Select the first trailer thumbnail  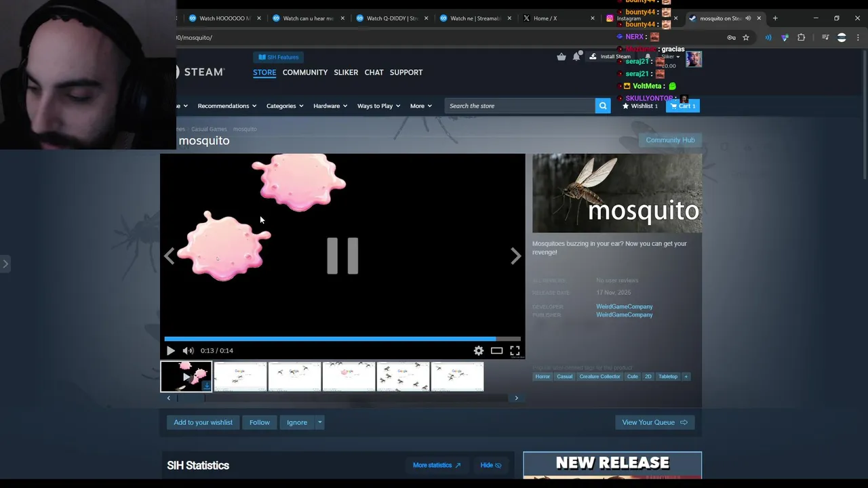coord(186,377)
